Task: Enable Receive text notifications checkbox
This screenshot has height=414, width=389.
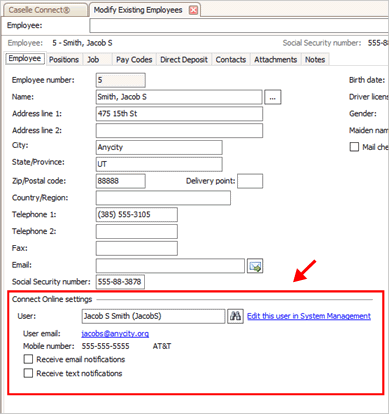Action: tap(28, 373)
